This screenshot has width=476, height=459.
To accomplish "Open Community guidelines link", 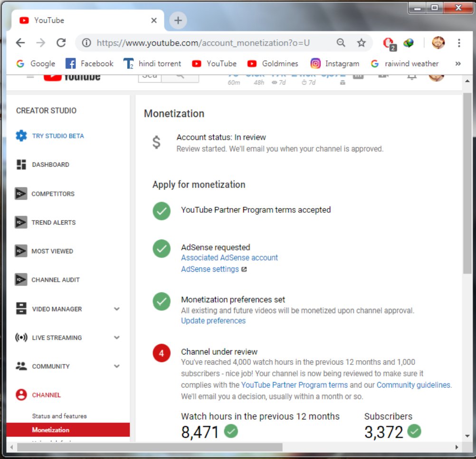I will (413, 385).
